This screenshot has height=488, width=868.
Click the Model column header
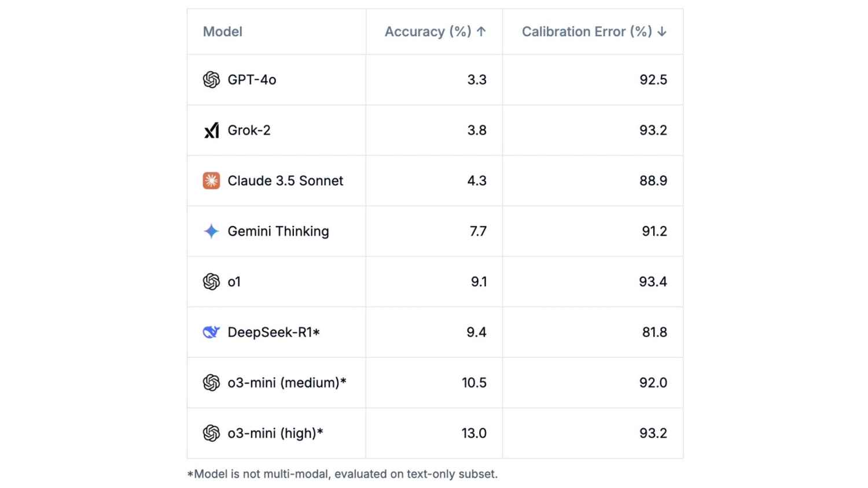click(x=223, y=32)
